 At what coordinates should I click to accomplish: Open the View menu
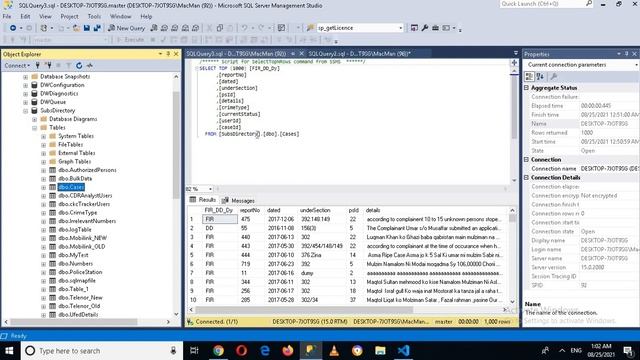coord(45,16)
